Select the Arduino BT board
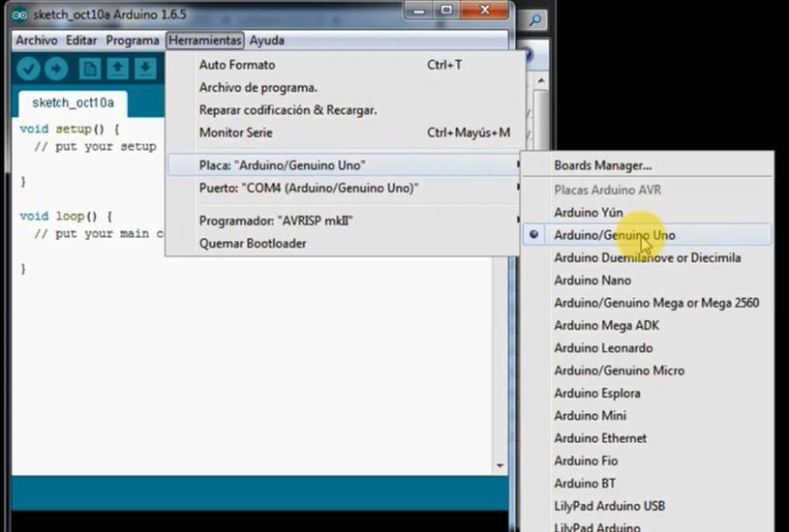Screen dimensions: 789x532 647,484
